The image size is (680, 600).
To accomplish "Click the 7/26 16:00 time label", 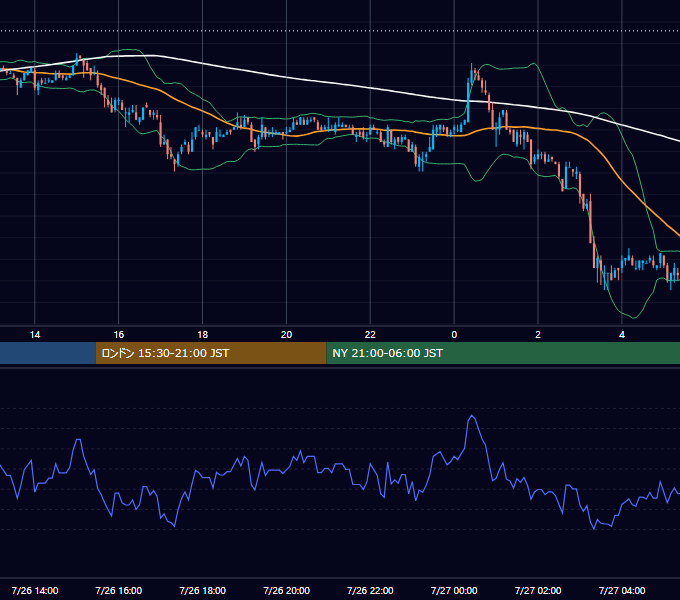I will point(118,590).
